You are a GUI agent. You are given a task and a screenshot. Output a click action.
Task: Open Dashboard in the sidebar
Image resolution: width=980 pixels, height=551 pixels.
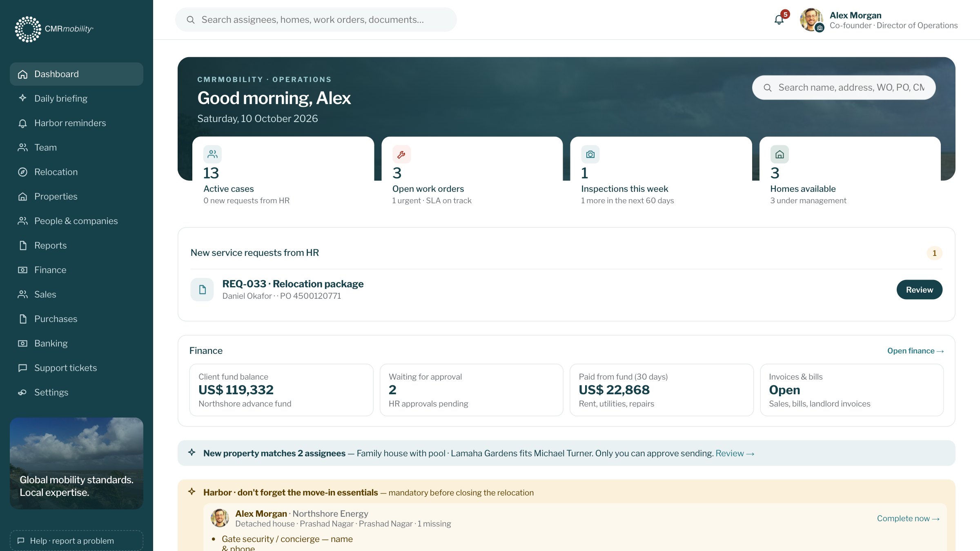(x=76, y=74)
